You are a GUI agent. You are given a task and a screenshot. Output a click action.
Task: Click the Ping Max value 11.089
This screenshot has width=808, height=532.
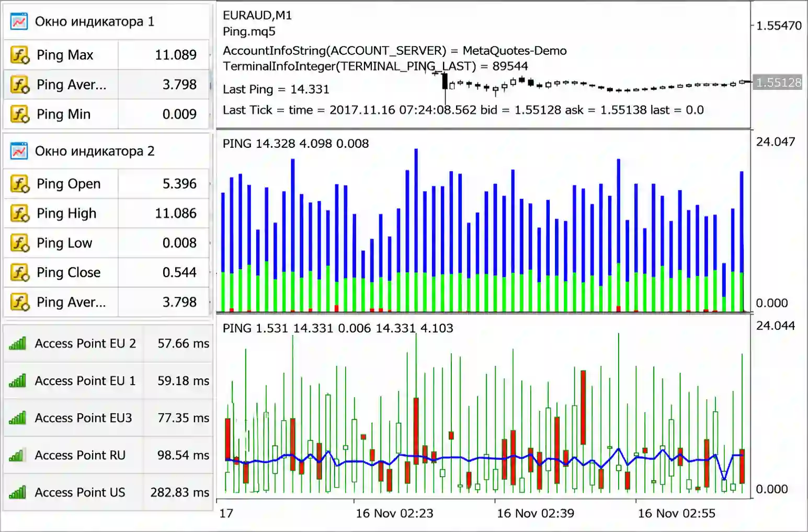coord(176,55)
